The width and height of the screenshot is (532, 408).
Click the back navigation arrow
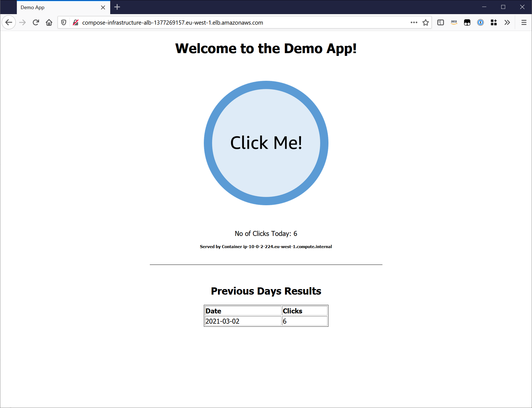9,22
